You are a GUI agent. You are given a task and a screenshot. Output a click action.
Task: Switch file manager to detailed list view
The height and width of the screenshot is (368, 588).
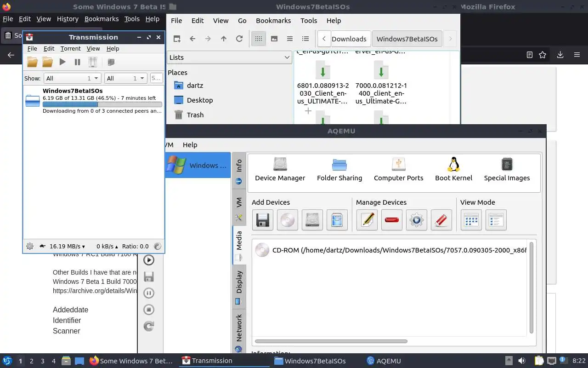[305, 39]
